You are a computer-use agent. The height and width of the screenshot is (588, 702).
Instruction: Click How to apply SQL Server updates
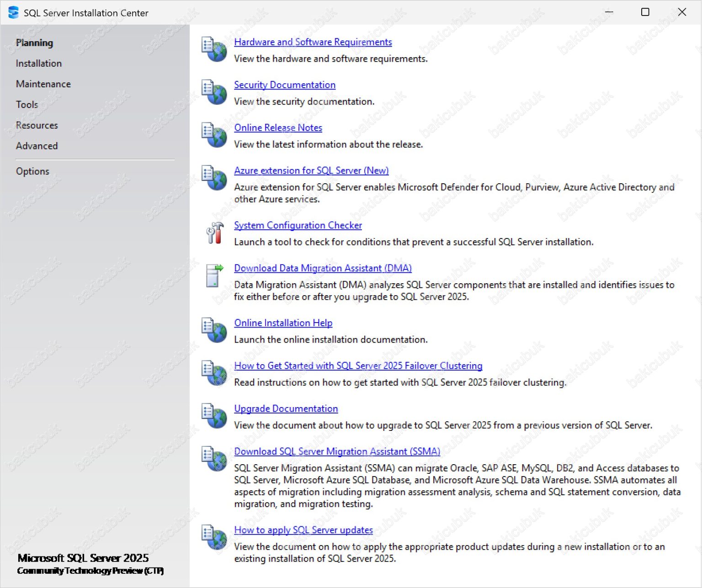[303, 530]
